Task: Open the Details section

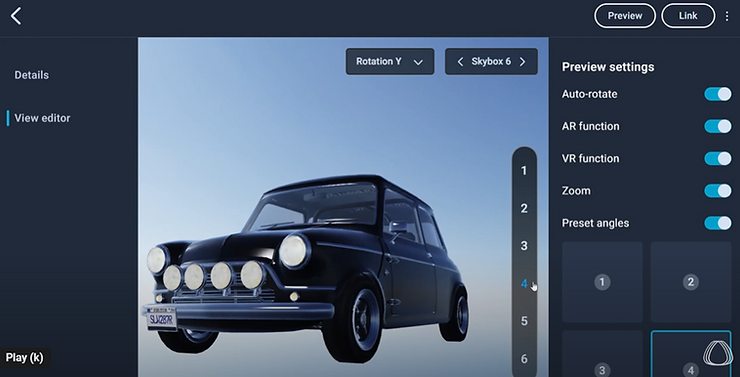Action: click(x=32, y=75)
